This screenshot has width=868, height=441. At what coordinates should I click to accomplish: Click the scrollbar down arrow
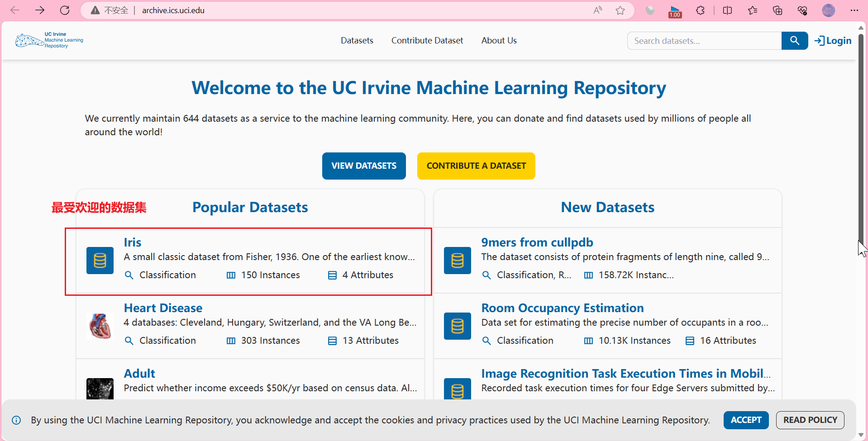(x=861, y=435)
